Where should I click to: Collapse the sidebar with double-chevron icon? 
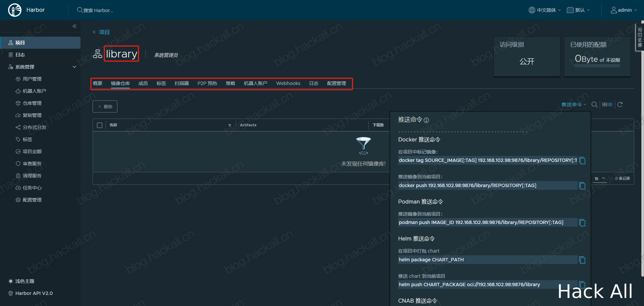tap(74, 26)
